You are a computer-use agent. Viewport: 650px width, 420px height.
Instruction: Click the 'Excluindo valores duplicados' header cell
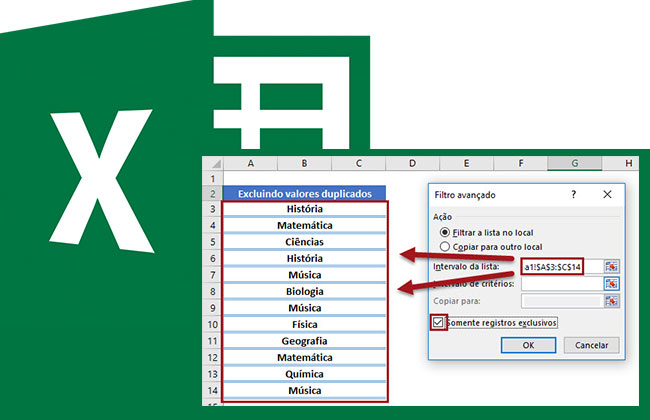pos(305,194)
